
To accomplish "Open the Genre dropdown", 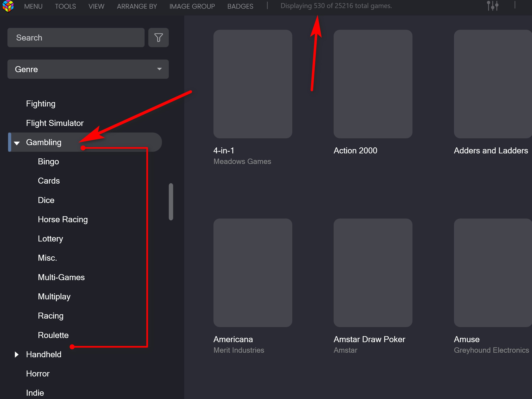I will tap(88, 69).
